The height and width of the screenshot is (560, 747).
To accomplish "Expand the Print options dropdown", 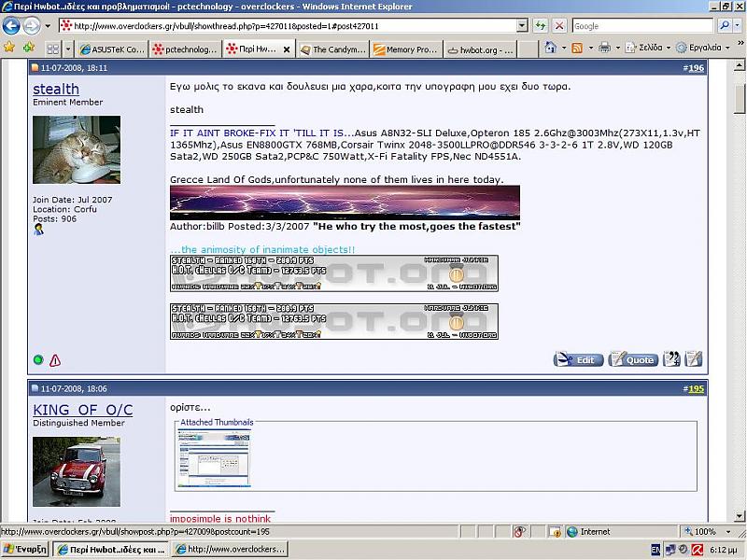I will tap(618, 48).
